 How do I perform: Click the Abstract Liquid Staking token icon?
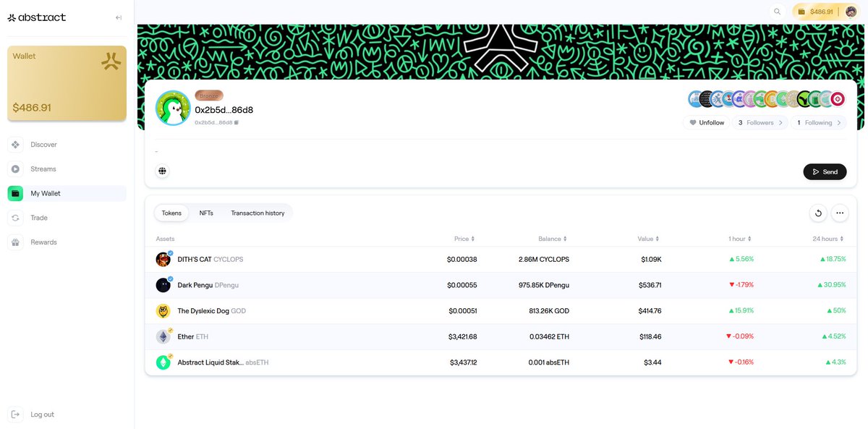tap(163, 362)
